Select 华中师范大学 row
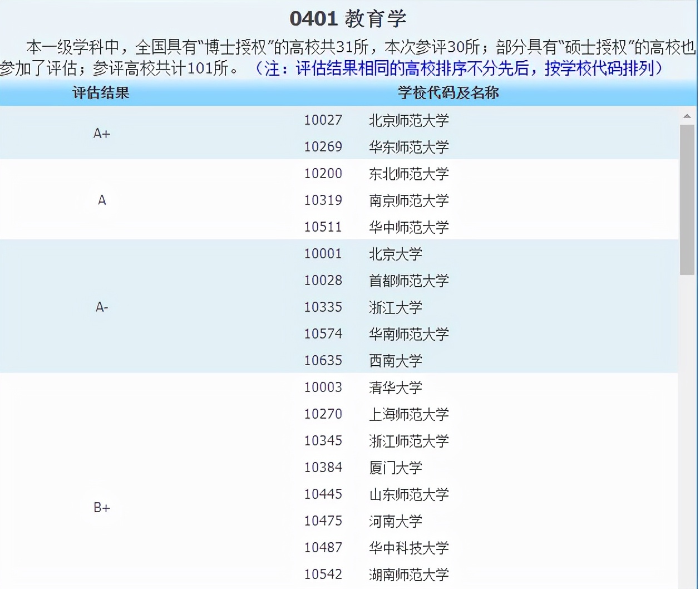Viewport: 700px width, 589px height. coord(408,227)
